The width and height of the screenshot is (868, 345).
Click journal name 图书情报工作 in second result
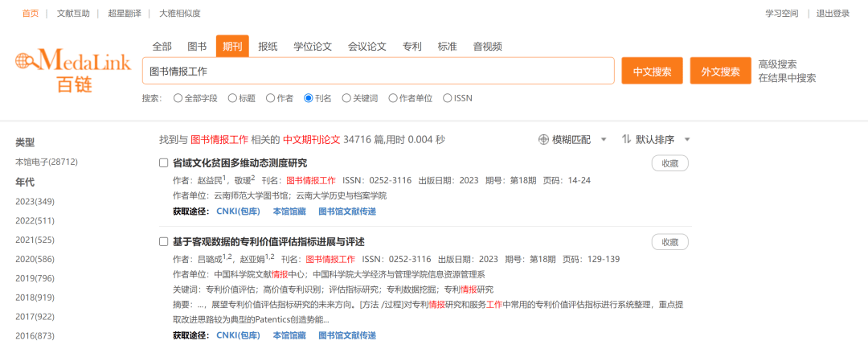click(330, 259)
